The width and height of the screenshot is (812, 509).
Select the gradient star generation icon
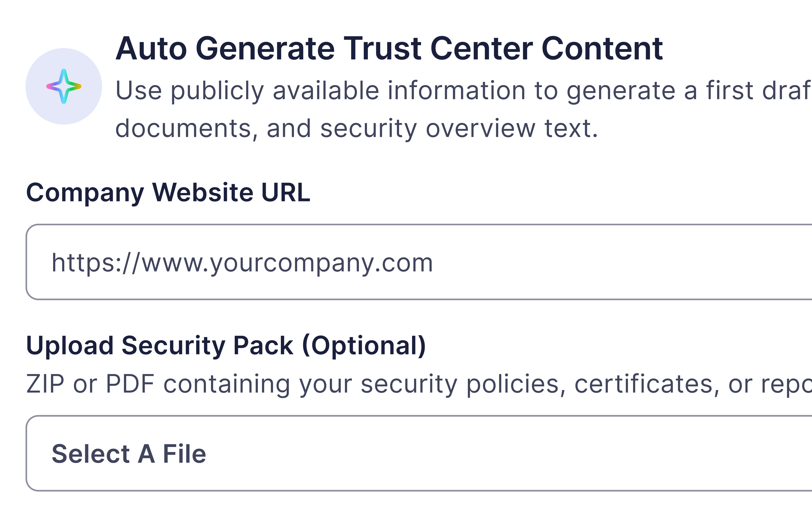tap(64, 86)
